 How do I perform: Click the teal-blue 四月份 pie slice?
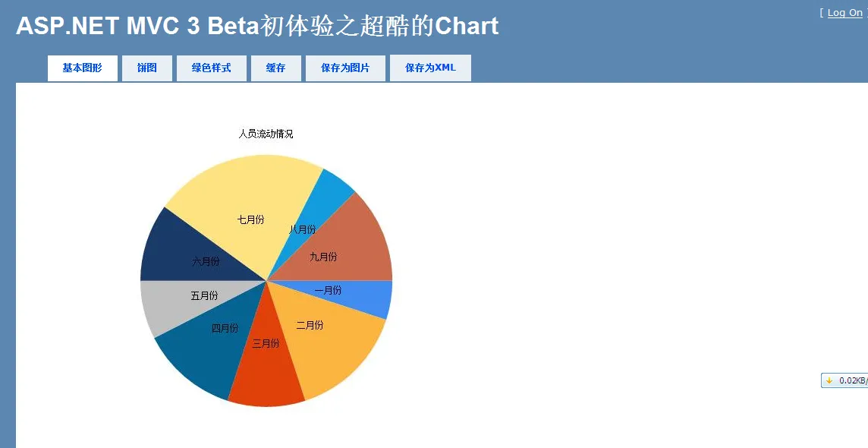(x=205, y=349)
